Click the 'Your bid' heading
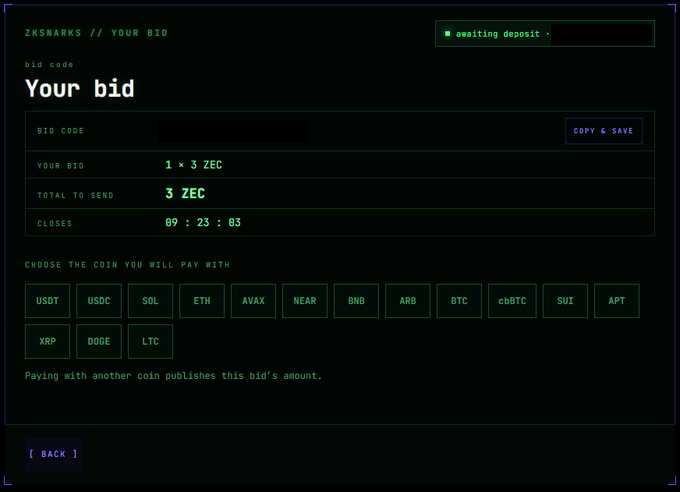 [80, 89]
